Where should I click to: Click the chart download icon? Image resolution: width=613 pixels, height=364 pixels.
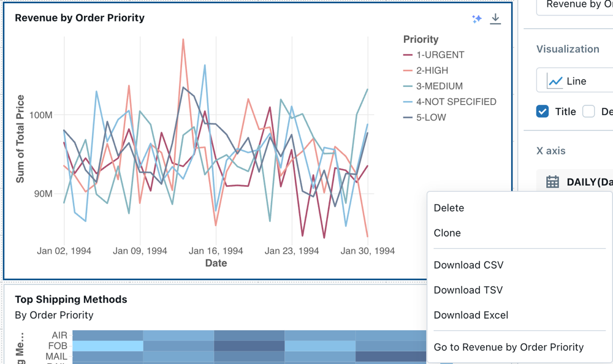[x=495, y=19]
